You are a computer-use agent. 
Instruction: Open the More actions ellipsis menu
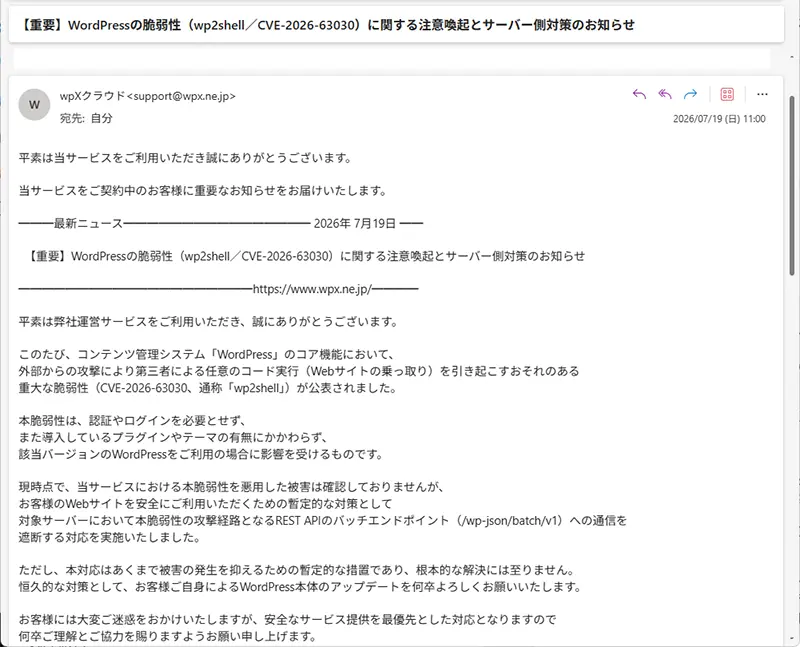(x=762, y=94)
